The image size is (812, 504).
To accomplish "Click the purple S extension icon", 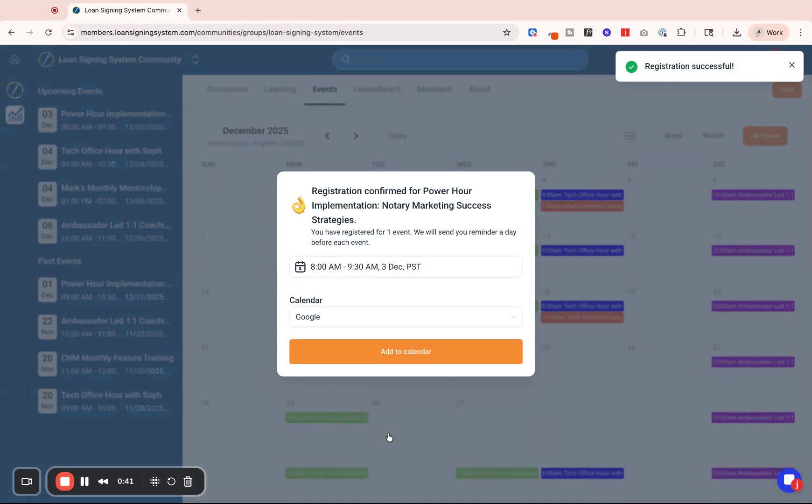I will click(607, 32).
